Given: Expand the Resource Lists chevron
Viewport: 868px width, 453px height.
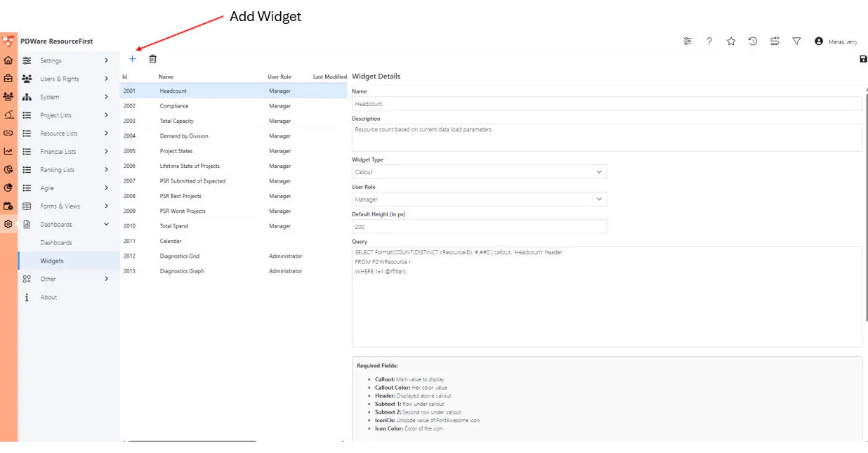Looking at the screenshot, I should (107, 133).
